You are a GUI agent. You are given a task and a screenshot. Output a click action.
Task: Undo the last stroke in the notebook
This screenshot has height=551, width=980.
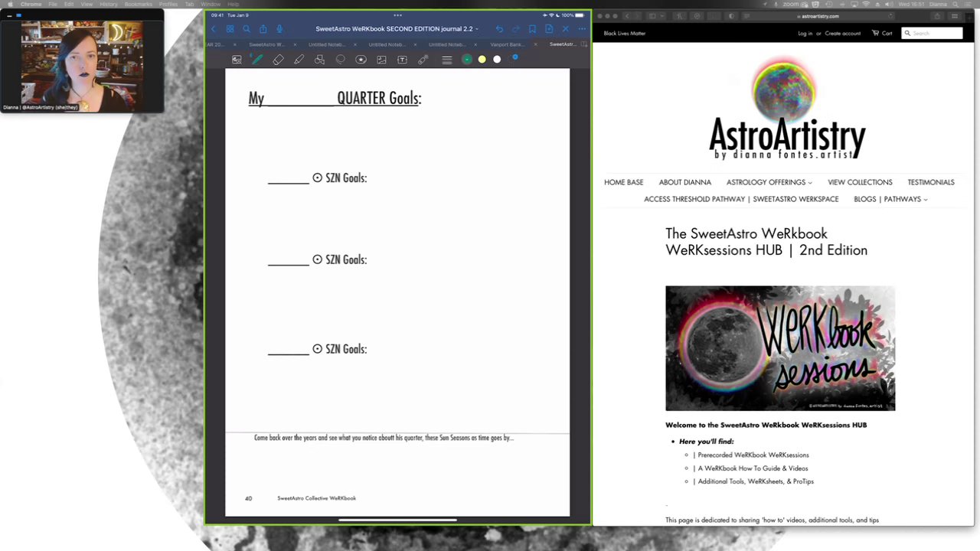[x=499, y=29]
